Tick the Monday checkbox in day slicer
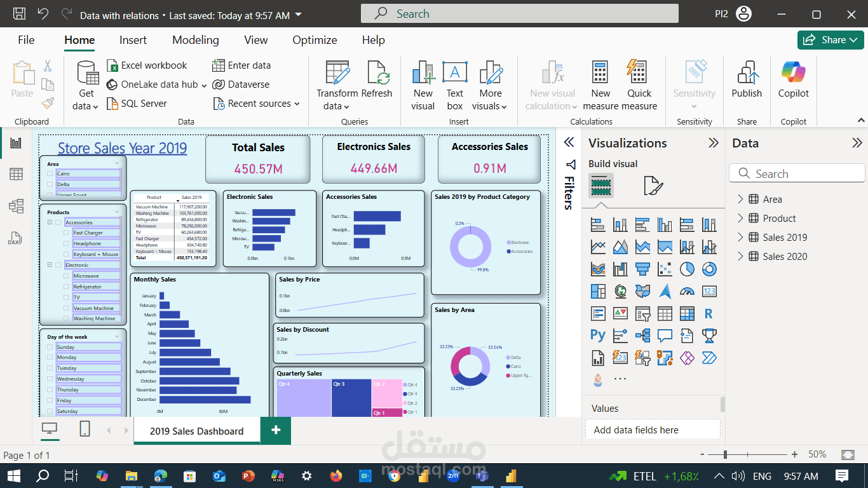This screenshot has height=488, width=868. coord(50,358)
